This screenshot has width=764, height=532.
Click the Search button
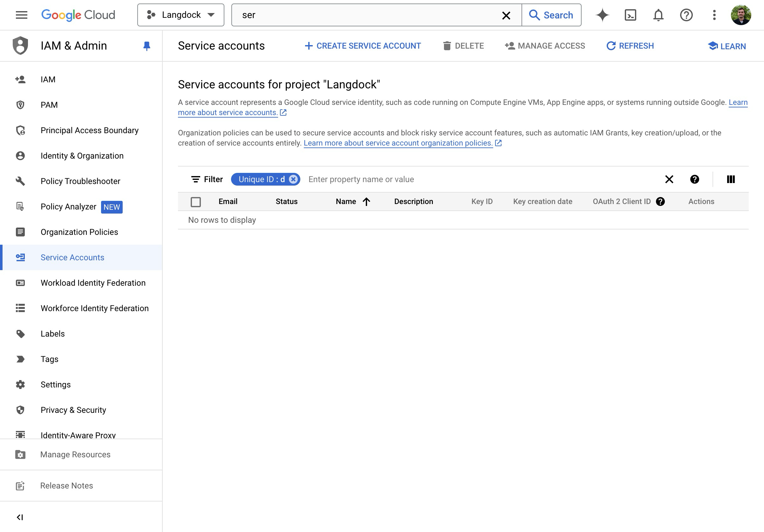tap(551, 15)
